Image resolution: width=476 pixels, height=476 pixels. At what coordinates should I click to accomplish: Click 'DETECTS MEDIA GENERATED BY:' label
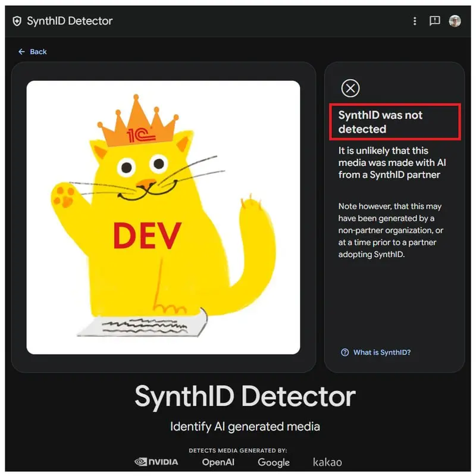click(x=237, y=450)
